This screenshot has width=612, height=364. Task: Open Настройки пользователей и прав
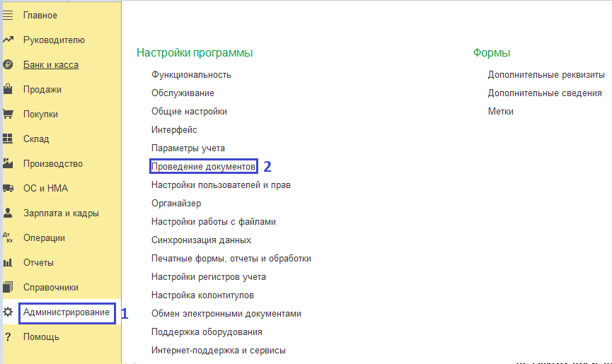[221, 184]
